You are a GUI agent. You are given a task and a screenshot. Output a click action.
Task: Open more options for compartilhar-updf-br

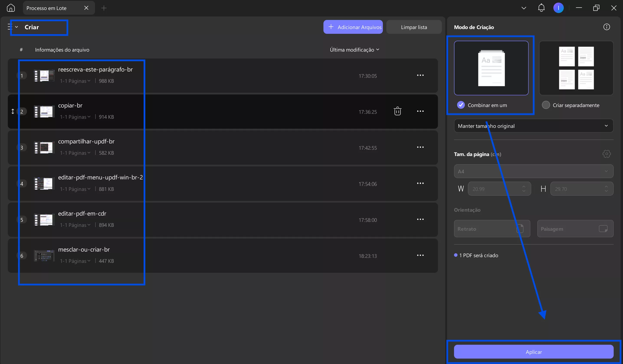click(420, 147)
